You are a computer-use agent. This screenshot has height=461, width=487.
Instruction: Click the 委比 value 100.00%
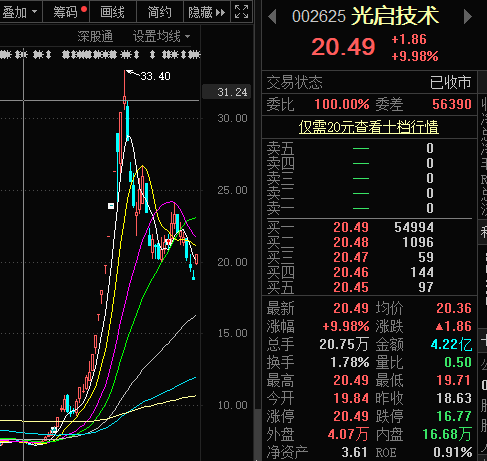[342, 104]
